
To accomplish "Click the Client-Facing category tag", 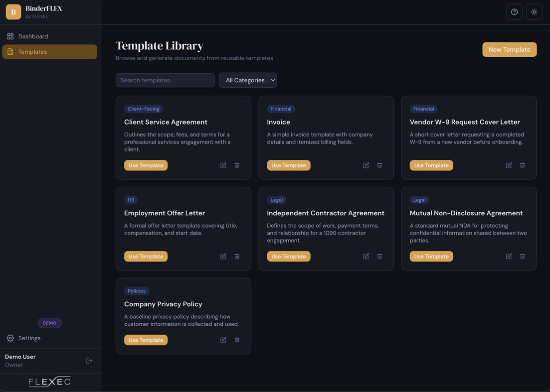I will [x=144, y=109].
